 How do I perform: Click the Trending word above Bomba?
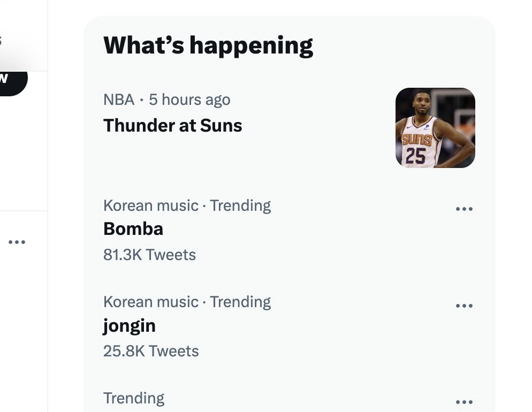point(240,205)
